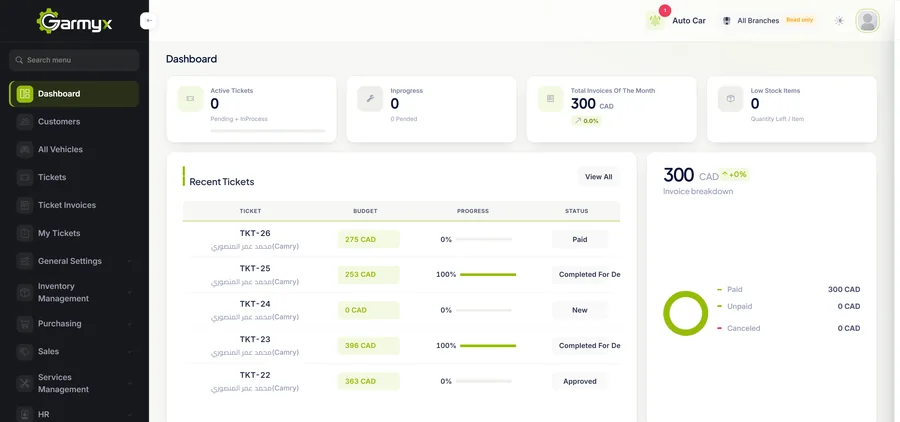Click TKT-25 progress bar at 100%
900x422 pixels.
point(488,274)
